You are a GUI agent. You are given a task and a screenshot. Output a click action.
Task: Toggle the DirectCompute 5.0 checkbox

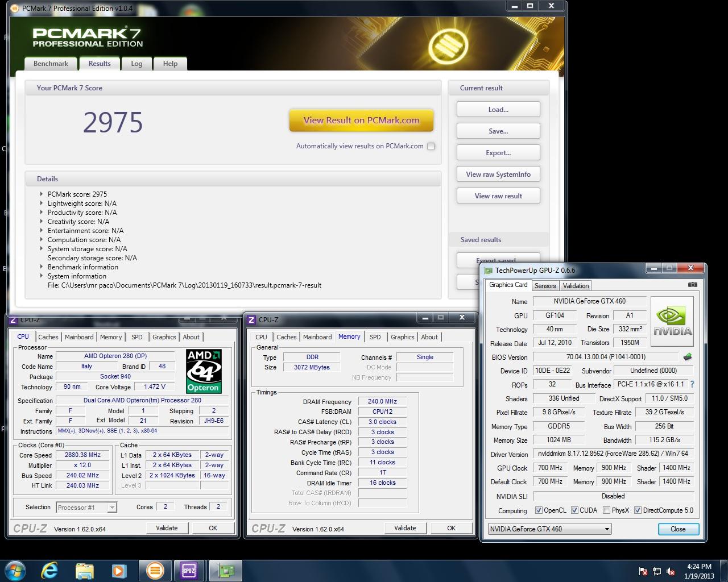click(638, 510)
